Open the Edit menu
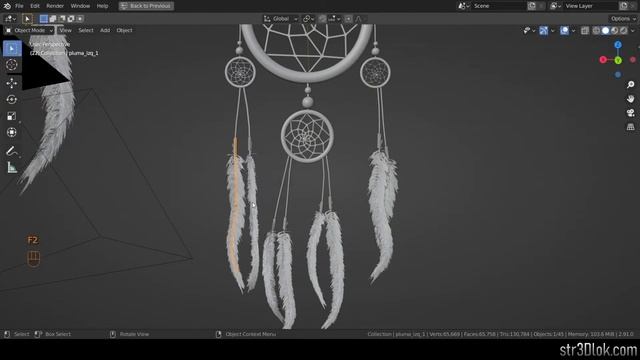Screen dimensions: 640x360 tap(35, 6)
